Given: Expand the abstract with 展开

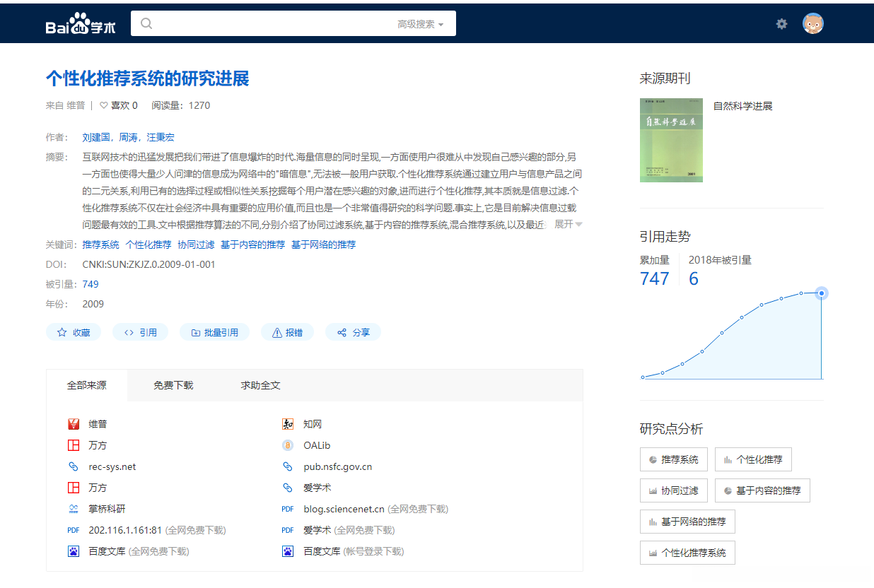Looking at the screenshot, I should click(x=562, y=223).
